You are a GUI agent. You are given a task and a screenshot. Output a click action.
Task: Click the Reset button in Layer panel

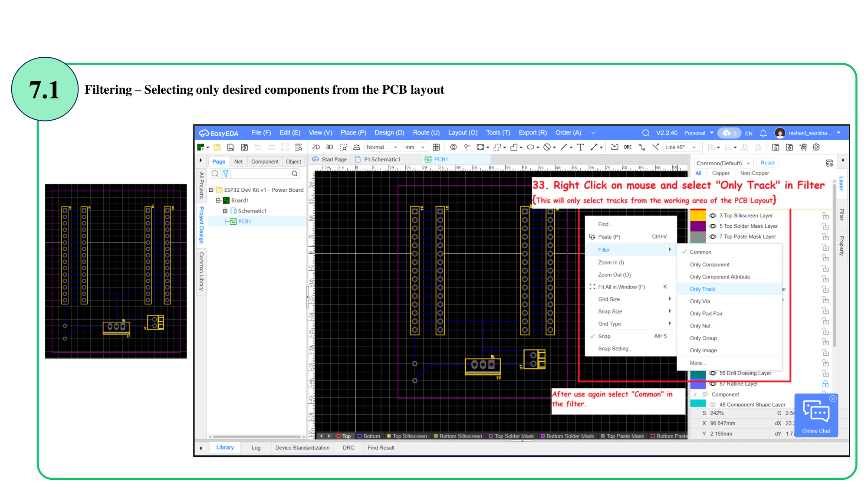click(767, 163)
